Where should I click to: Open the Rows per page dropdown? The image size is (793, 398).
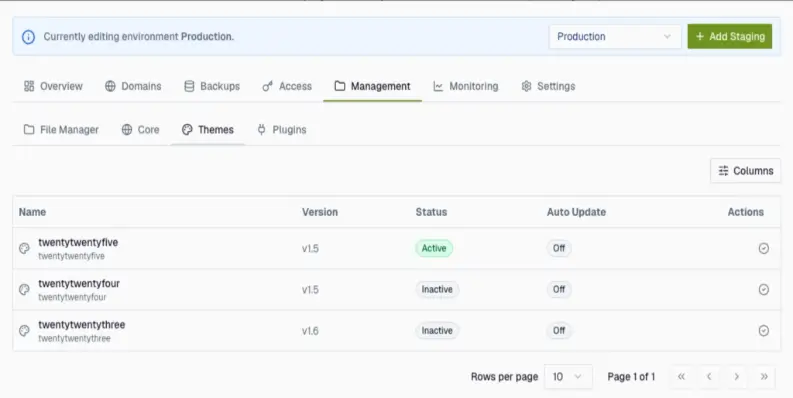click(568, 377)
